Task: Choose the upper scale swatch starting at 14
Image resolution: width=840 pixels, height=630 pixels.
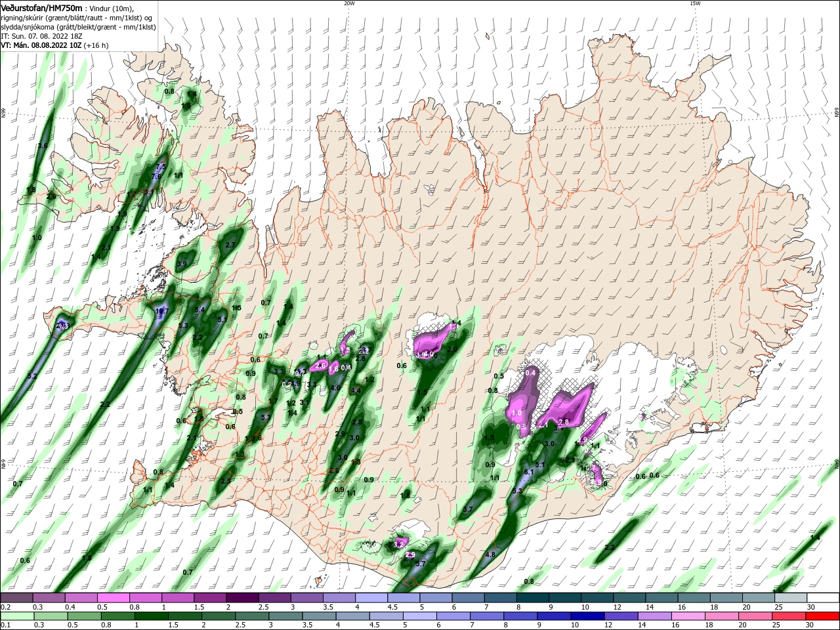Action: click(661, 598)
